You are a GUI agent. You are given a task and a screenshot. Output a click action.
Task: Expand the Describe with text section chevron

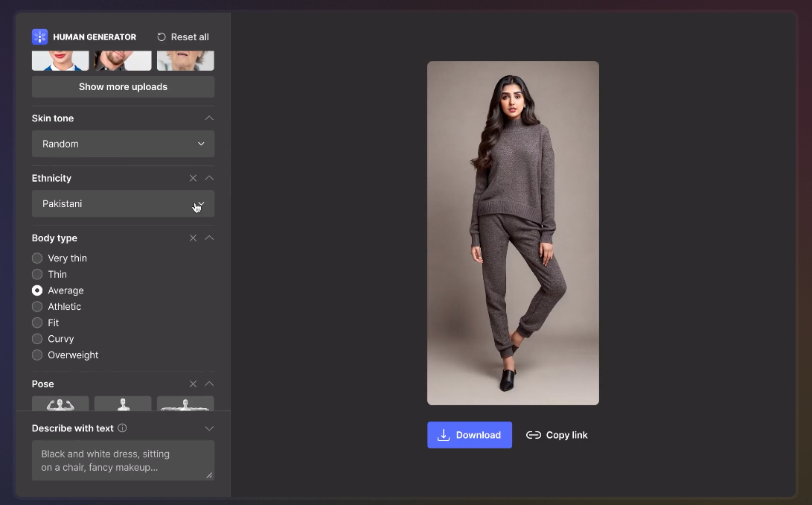click(x=209, y=428)
